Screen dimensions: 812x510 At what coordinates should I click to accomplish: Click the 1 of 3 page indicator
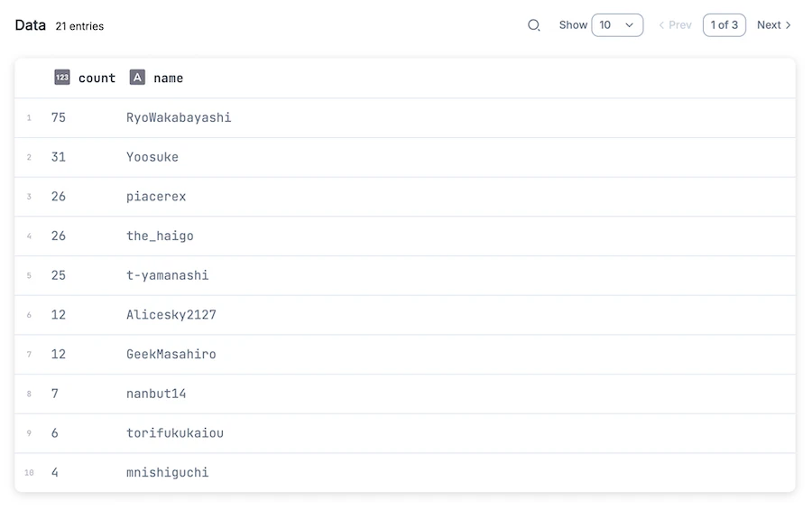tap(724, 25)
